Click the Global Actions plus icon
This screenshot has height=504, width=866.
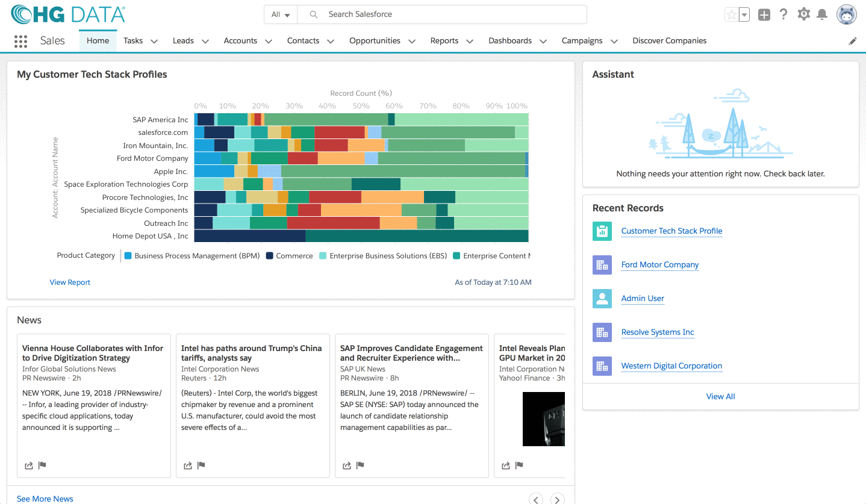tap(764, 15)
